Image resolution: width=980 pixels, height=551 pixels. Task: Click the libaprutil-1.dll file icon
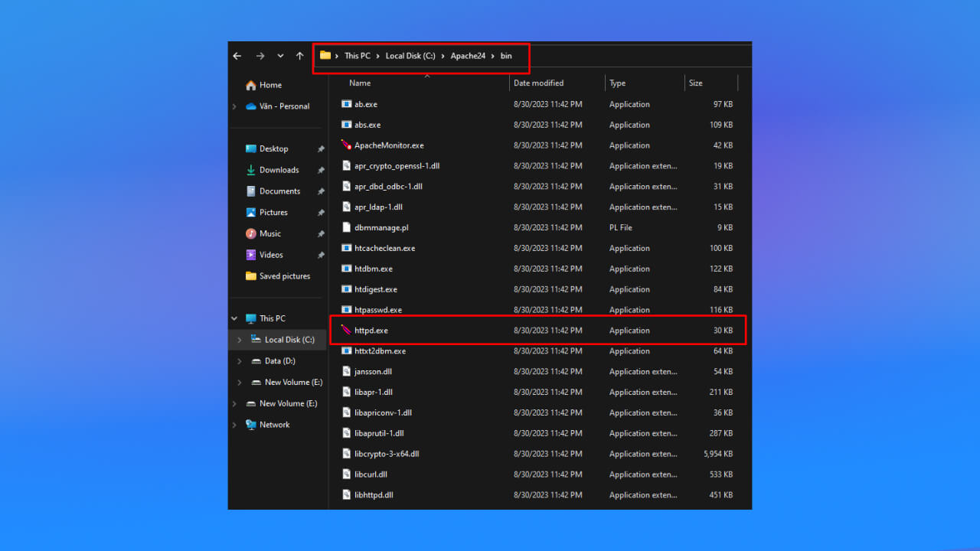tap(346, 433)
